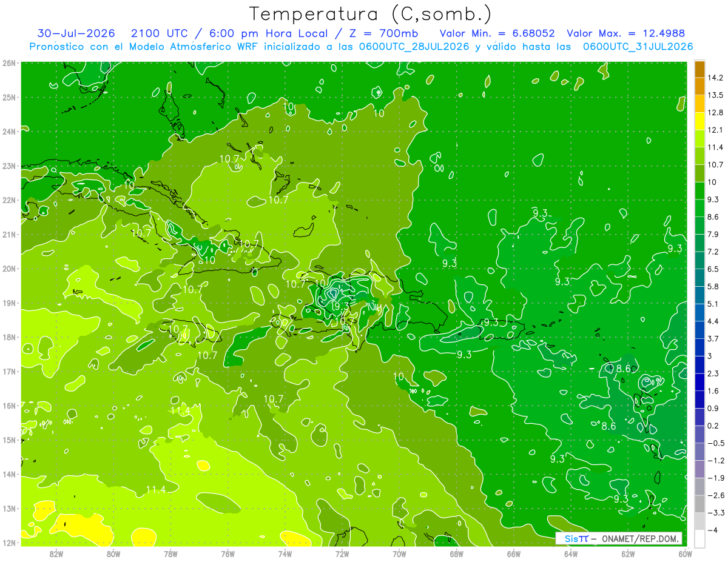The image size is (728, 562).
Task: Click the 19N latitude axis label
Action: tap(8, 303)
